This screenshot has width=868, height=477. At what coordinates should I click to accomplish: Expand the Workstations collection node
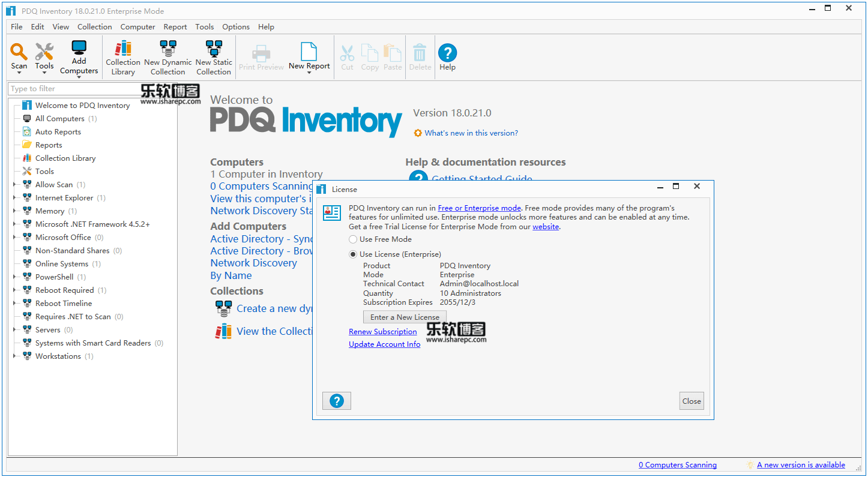14,356
